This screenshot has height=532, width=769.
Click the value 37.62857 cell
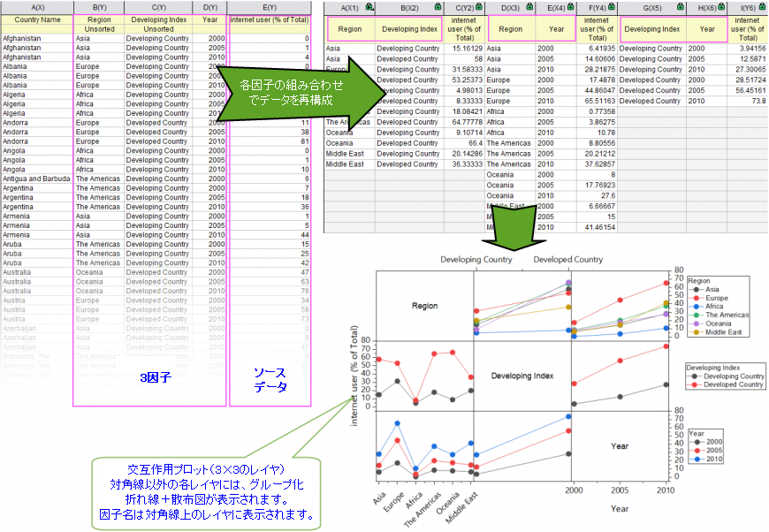[597, 164]
